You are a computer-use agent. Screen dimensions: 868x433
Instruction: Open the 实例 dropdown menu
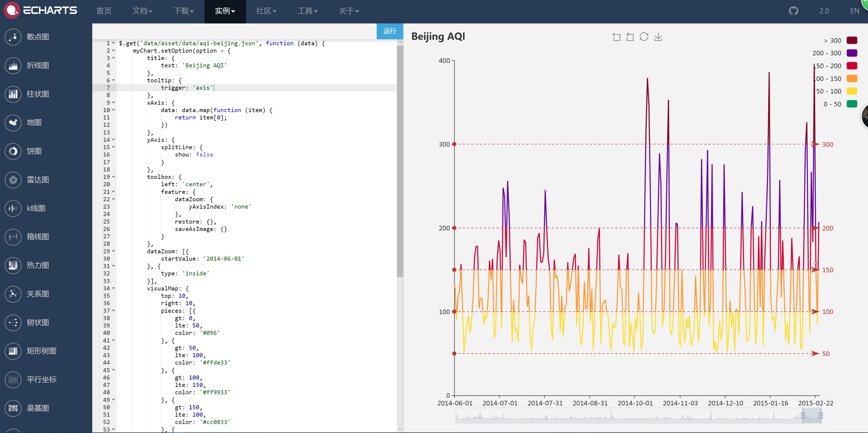(x=225, y=11)
